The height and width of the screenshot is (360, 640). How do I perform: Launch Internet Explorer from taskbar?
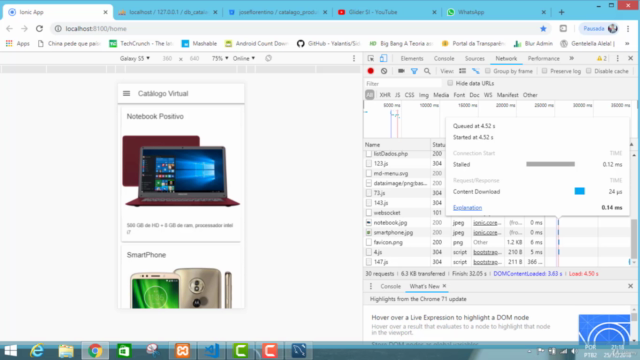point(37,351)
